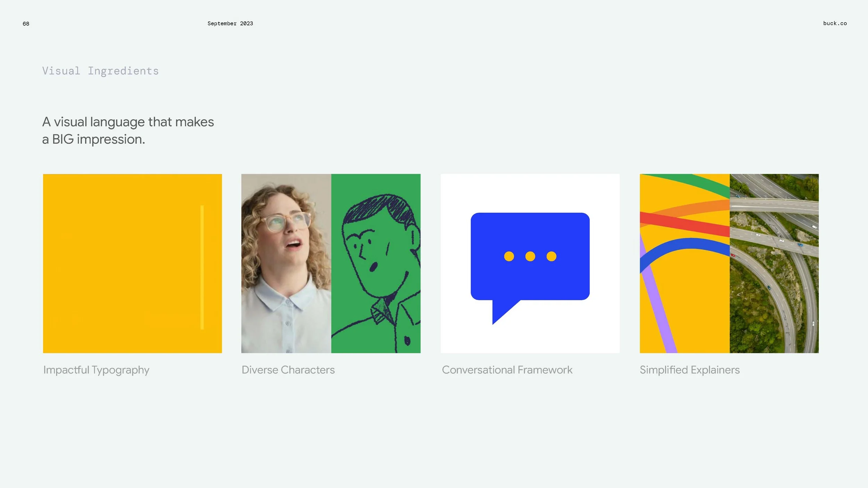Click the Conversational Framework caption
Screen dimensions: 868x488
[507, 370]
